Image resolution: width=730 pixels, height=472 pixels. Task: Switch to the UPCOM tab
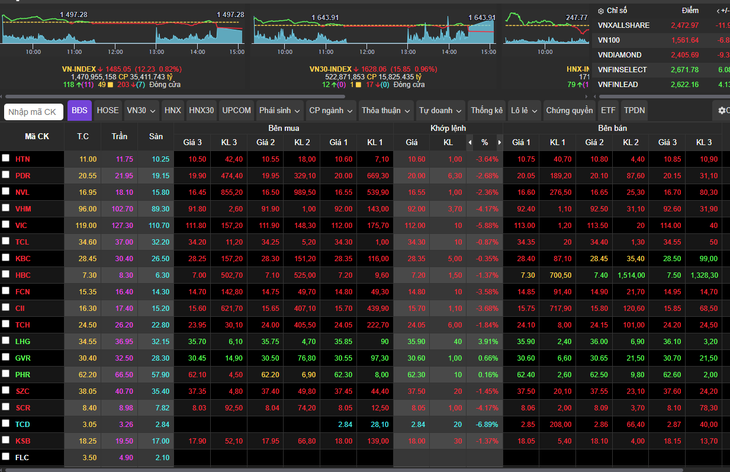[x=237, y=111]
